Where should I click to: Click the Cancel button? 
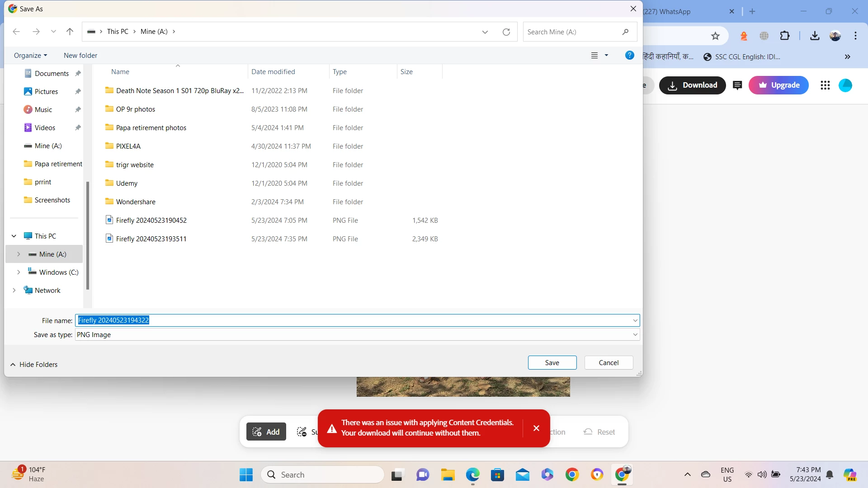tap(609, 363)
